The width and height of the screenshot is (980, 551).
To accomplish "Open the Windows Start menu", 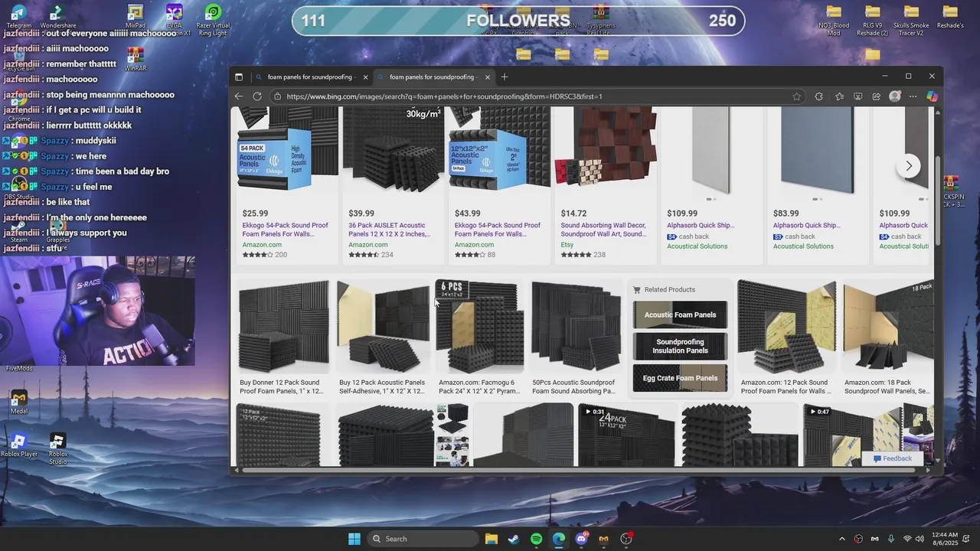I will pos(354,539).
